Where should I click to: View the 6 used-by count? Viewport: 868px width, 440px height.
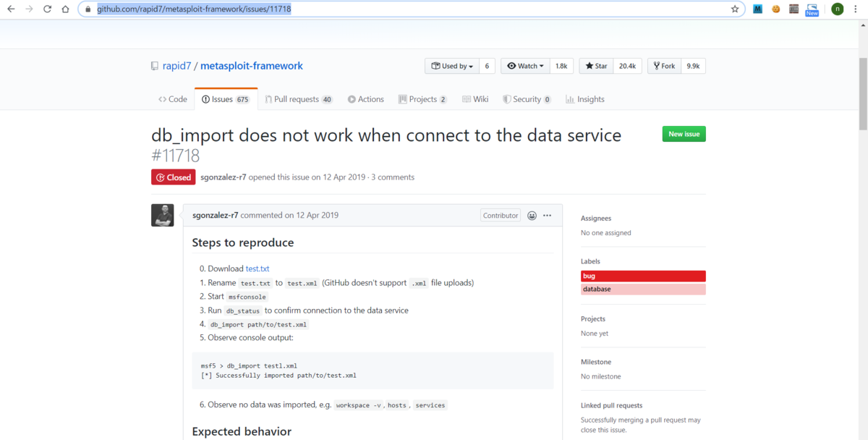pyautogui.click(x=487, y=66)
